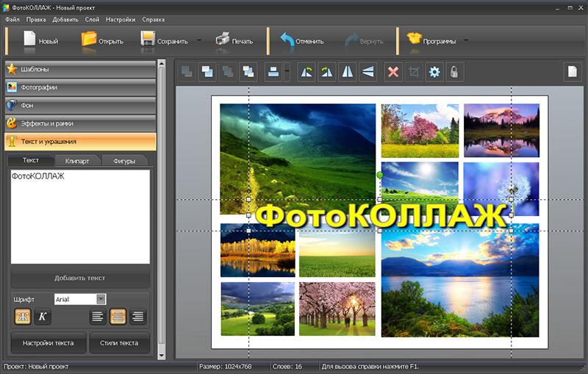
Task: Click the blank page icon at far right
Action: (573, 72)
